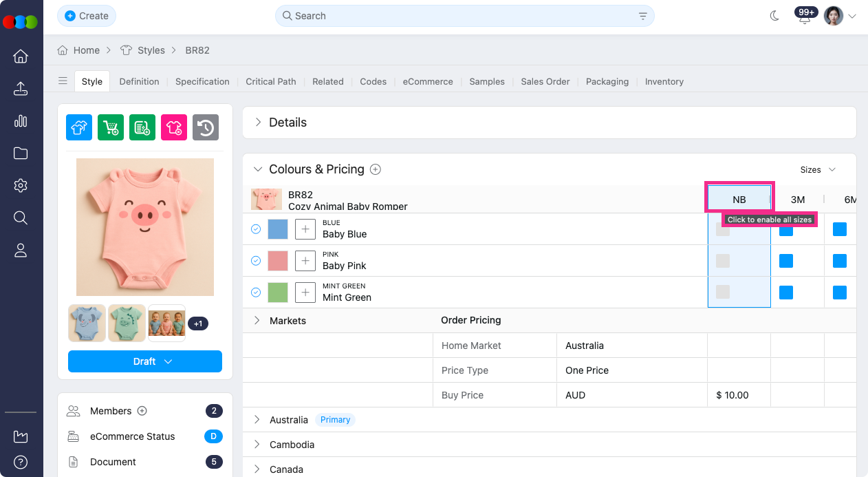Toggle the 3M size checkbox for Mint Green
Image resolution: width=868 pixels, height=477 pixels.
click(786, 293)
